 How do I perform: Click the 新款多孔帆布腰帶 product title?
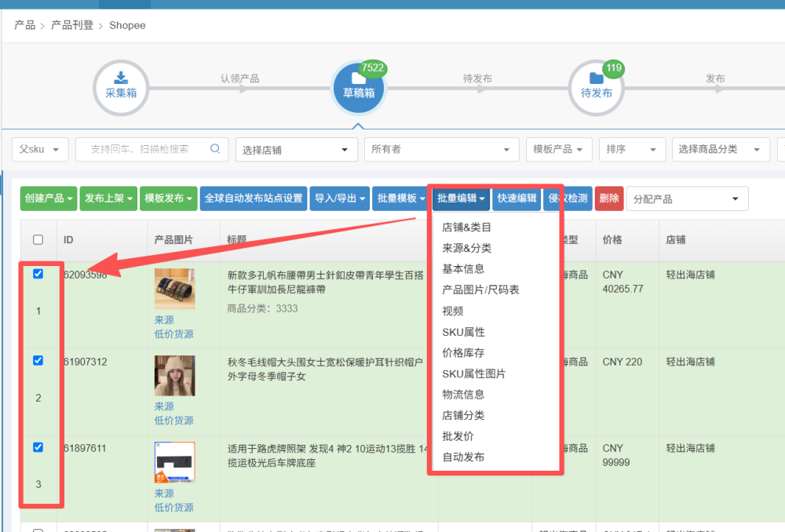[x=326, y=282]
